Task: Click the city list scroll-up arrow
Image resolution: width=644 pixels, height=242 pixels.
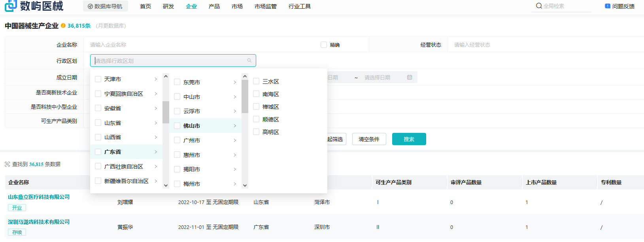Action: pos(245,76)
